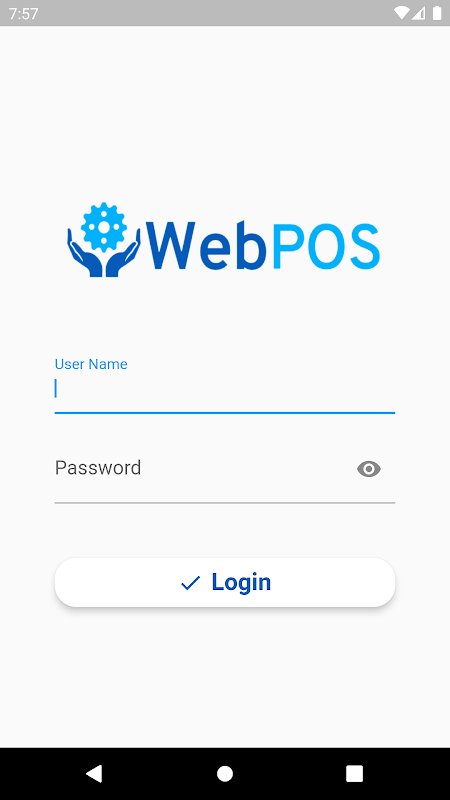Tap the Wi-Fi status bar icon
This screenshot has width=450, height=800.
pos(402,13)
